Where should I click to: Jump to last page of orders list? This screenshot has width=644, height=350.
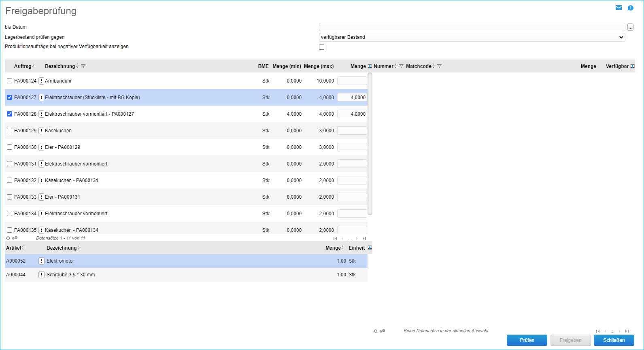(x=364, y=239)
